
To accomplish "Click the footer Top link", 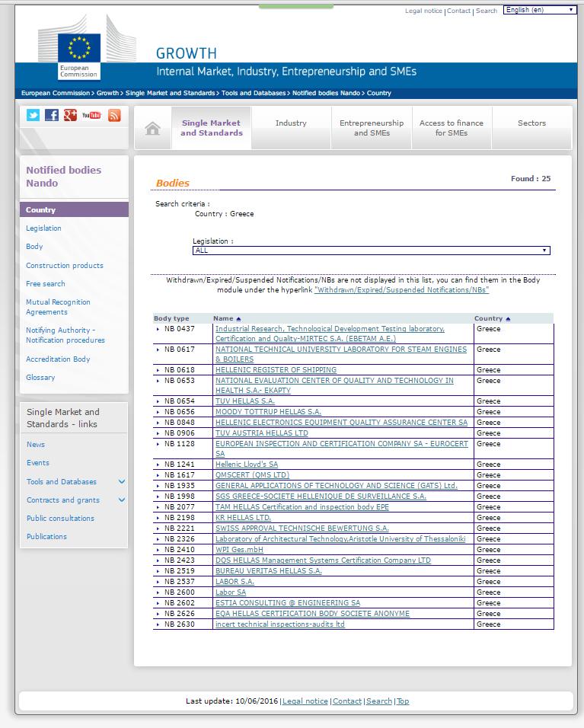I will click(403, 701).
